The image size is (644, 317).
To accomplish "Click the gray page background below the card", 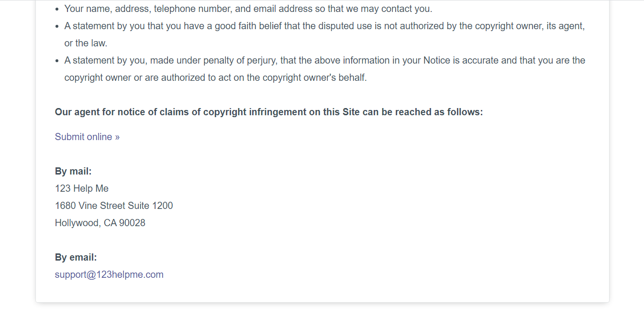I will click(322, 310).
